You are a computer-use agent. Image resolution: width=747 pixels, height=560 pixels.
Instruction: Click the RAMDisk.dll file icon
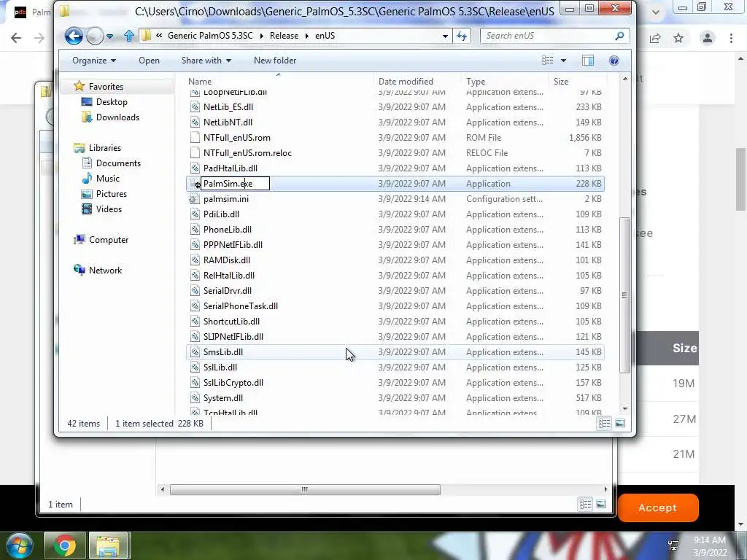tap(194, 260)
